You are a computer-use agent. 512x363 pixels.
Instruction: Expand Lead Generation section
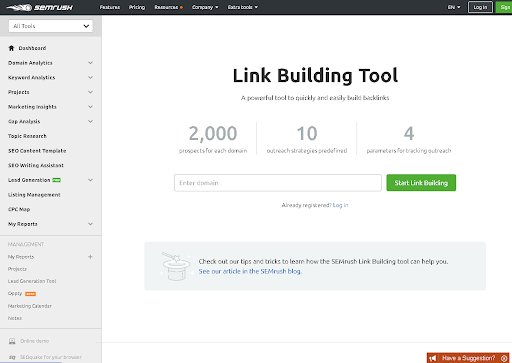[x=90, y=180]
